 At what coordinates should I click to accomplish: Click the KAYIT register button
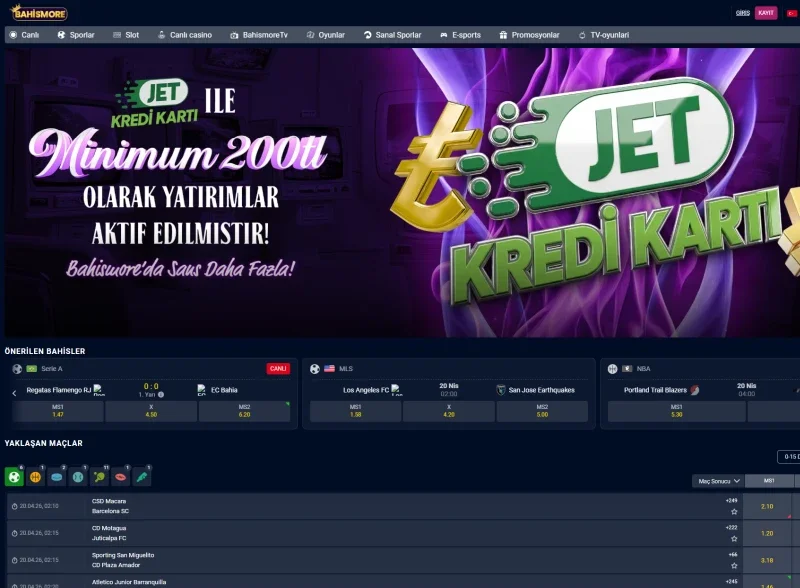coord(766,13)
